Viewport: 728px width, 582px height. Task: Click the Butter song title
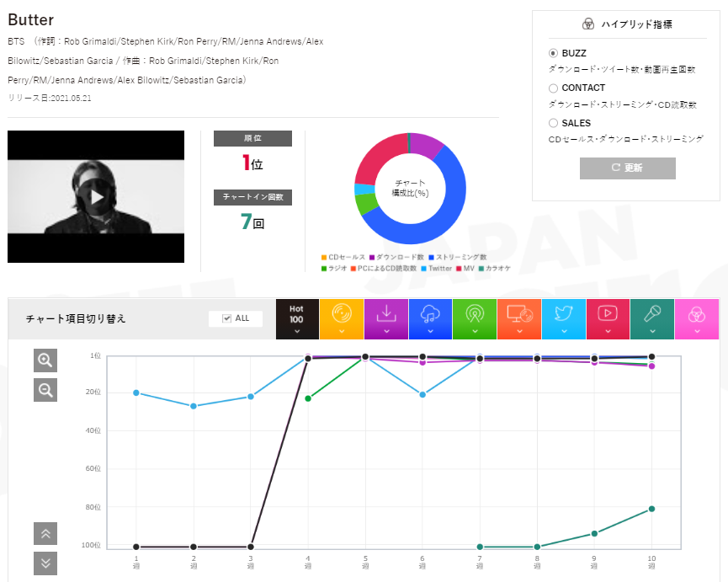pos(30,20)
